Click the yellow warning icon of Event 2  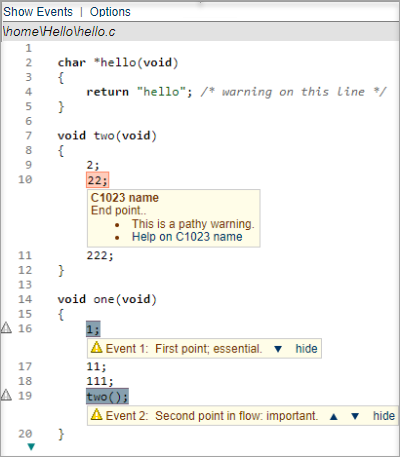(x=97, y=415)
